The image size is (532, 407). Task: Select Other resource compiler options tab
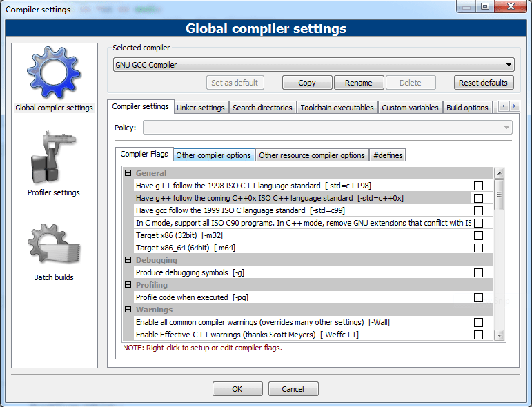pos(312,155)
